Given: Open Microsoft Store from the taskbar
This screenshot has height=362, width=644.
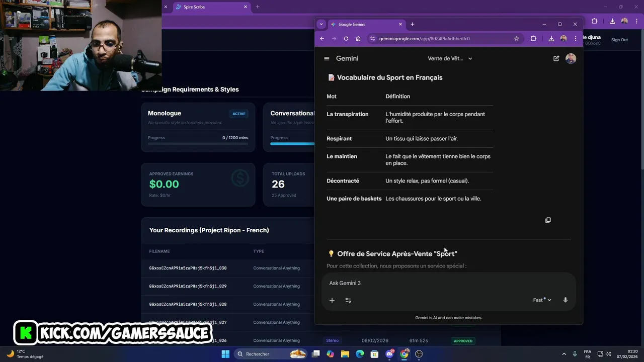Looking at the screenshot, I should [x=374, y=354].
